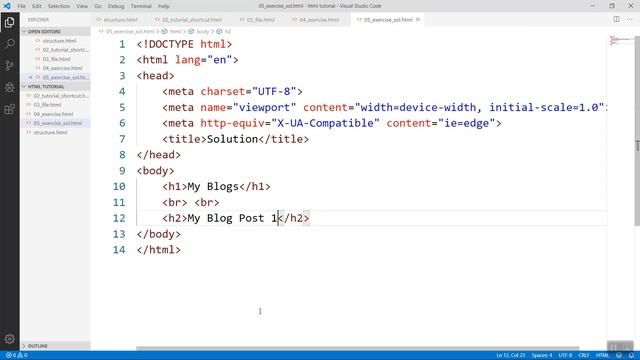Open the notifications bell in status bar

click(x=631, y=355)
